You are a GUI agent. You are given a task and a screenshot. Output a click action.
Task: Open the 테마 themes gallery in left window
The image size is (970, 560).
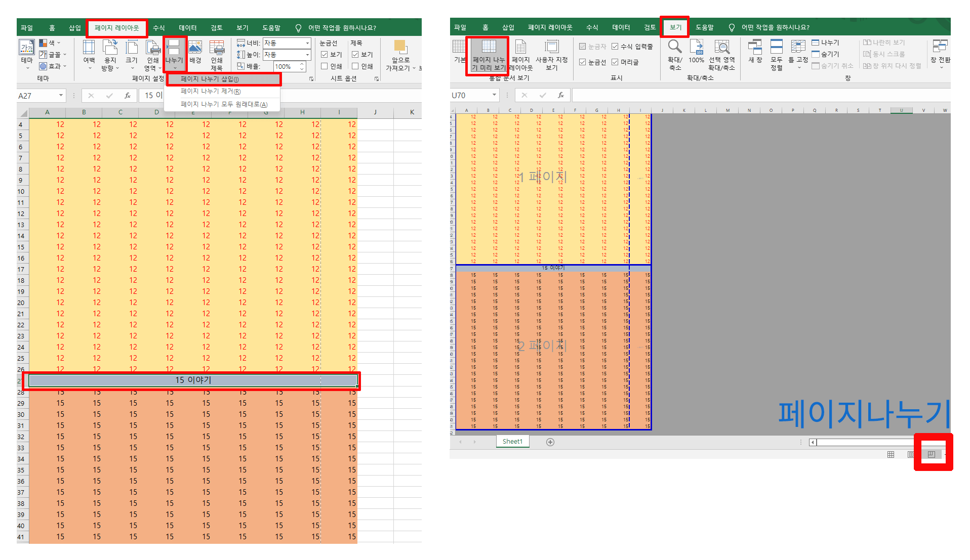27,54
